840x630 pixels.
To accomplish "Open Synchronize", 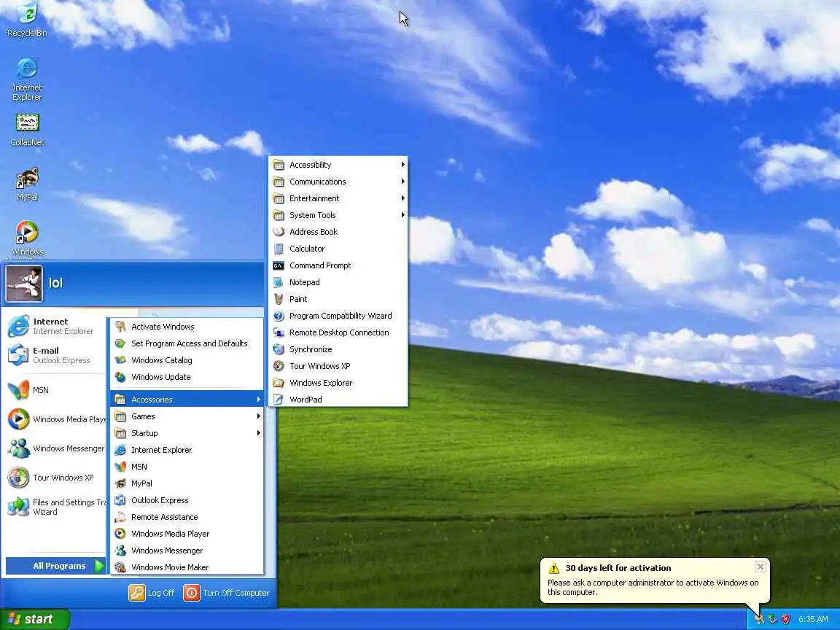I will [338, 349].
